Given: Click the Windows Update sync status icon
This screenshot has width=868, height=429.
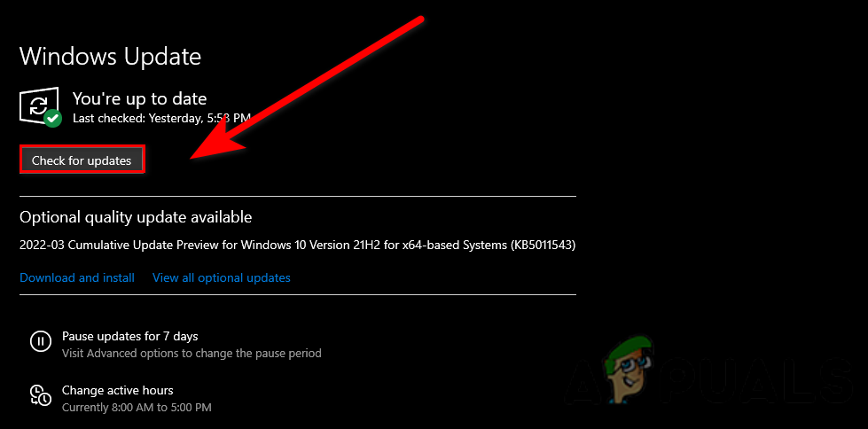Looking at the screenshot, I should [39, 105].
